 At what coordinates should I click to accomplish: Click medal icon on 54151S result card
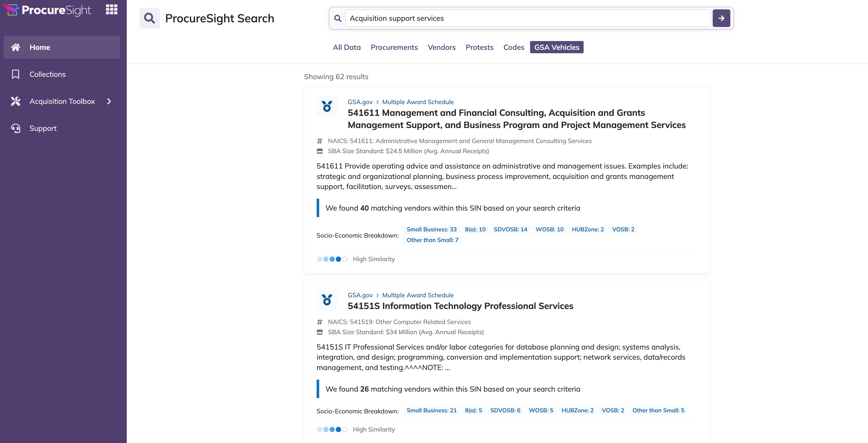click(327, 300)
